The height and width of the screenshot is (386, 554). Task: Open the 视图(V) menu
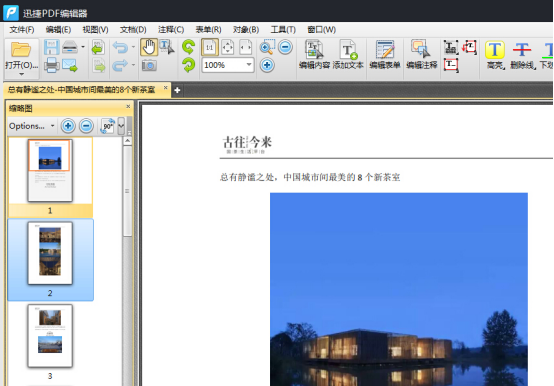click(95, 30)
